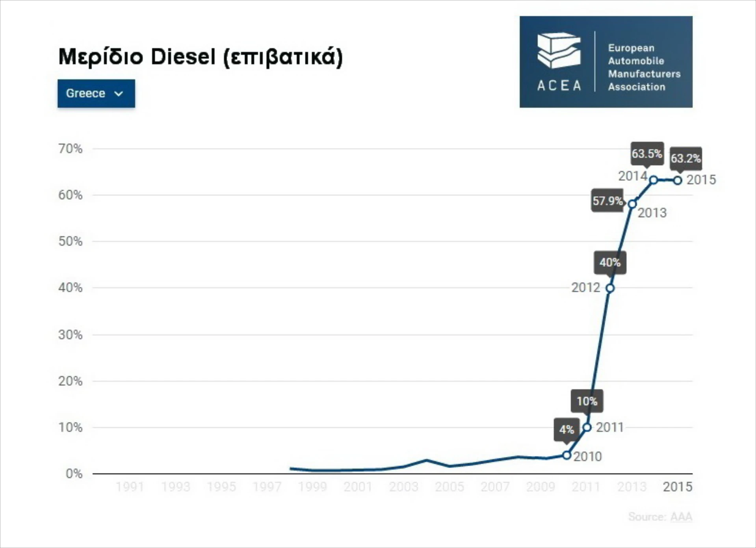Select the 2013 data point circle
The width and height of the screenshot is (756, 548).
coord(632,204)
